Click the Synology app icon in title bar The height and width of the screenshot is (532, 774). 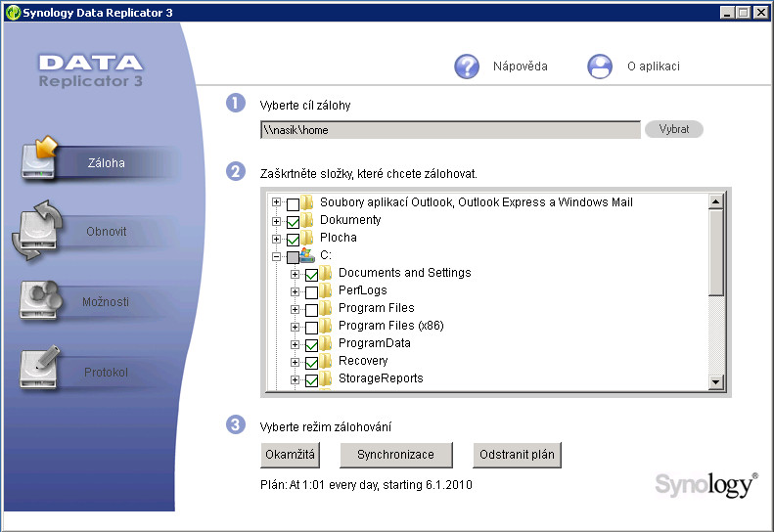point(14,13)
